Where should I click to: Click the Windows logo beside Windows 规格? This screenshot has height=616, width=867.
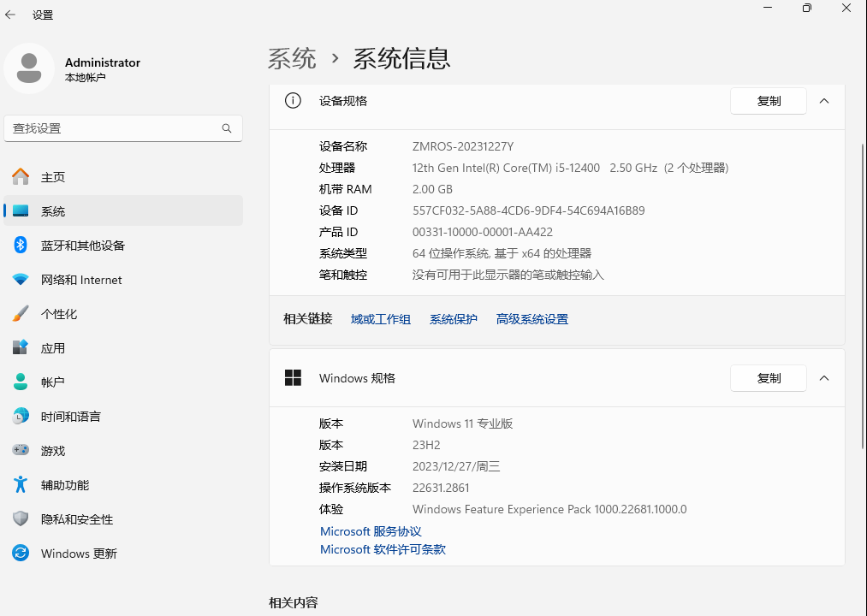[293, 377]
